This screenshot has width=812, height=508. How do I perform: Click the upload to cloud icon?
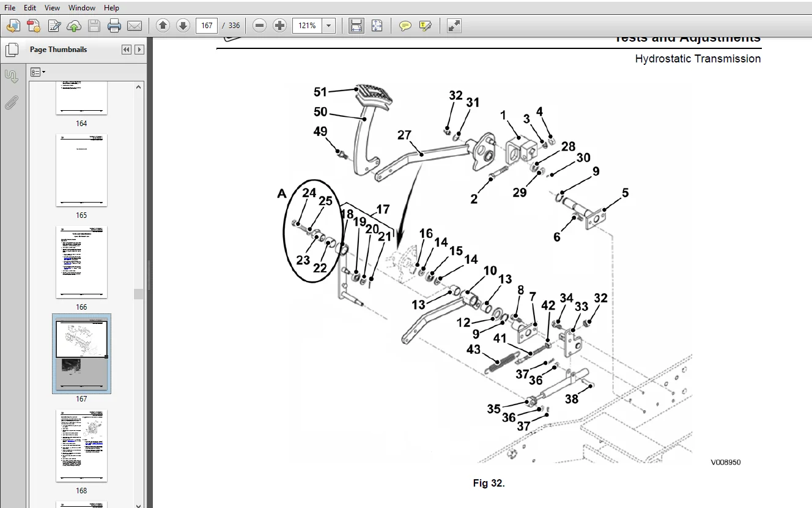pyautogui.click(x=74, y=26)
